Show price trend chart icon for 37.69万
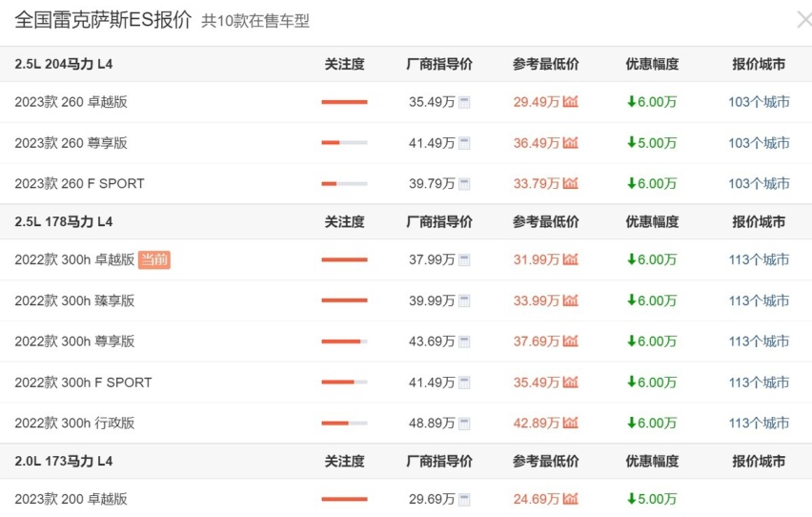812x517 pixels. point(570,341)
